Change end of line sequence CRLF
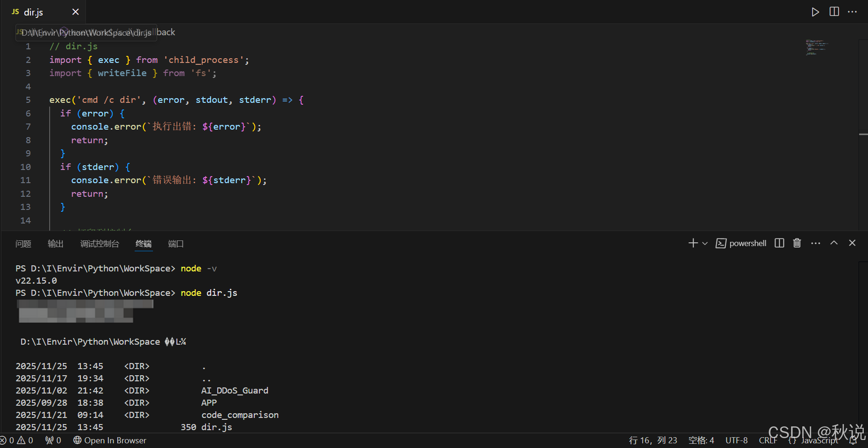 coord(768,440)
